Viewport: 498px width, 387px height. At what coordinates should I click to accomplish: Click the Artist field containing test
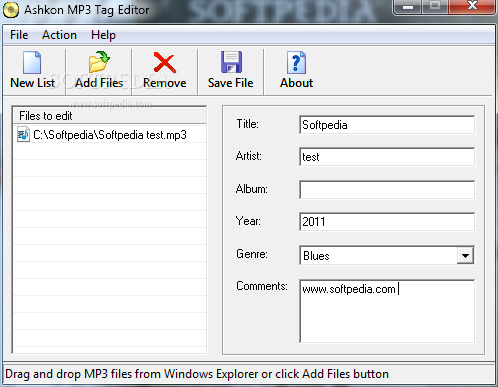click(387, 157)
